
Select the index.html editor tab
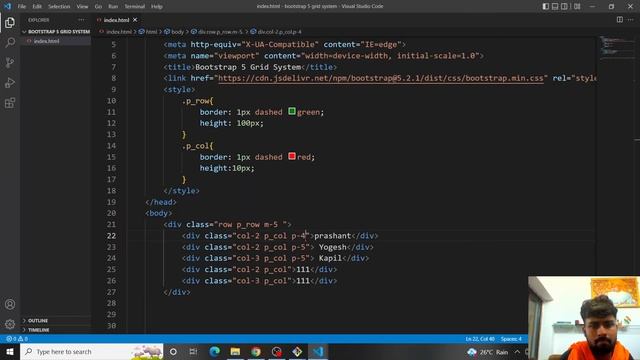click(x=116, y=20)
